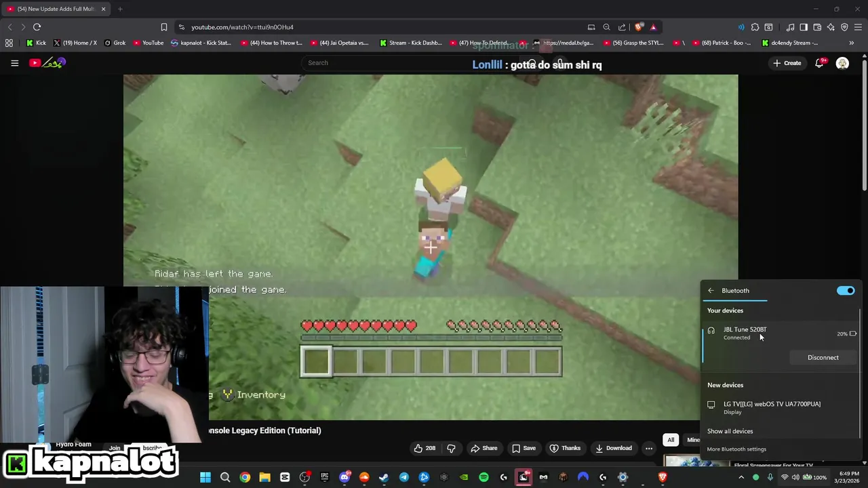Open the Spotify taskbar icon
The image size is (868, 488).
pyautogui.click(x=484, y=477)
